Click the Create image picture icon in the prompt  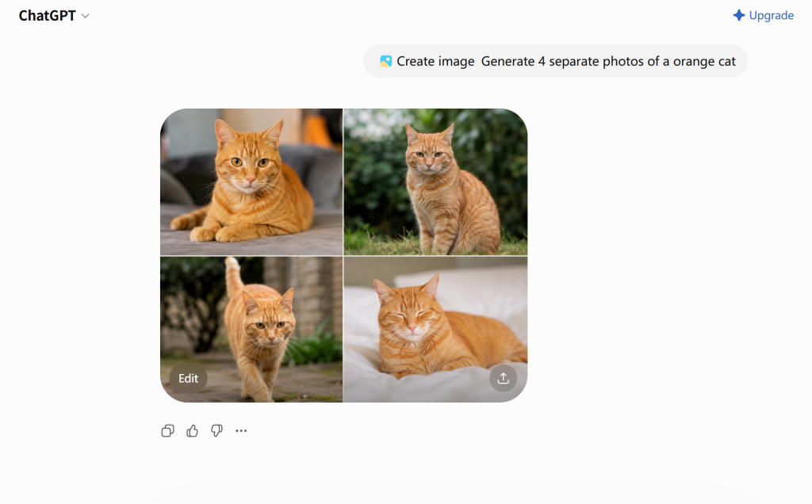coord(386,61)
